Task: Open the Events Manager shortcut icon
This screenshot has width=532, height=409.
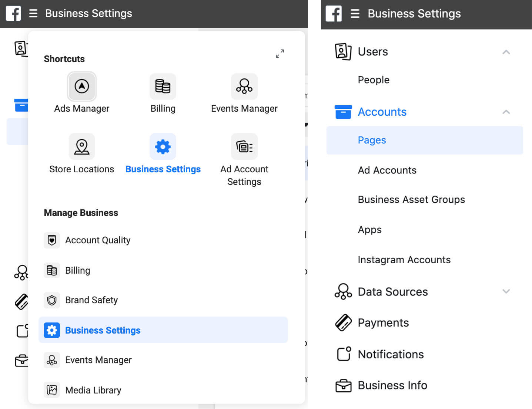Action: [244, 87]
